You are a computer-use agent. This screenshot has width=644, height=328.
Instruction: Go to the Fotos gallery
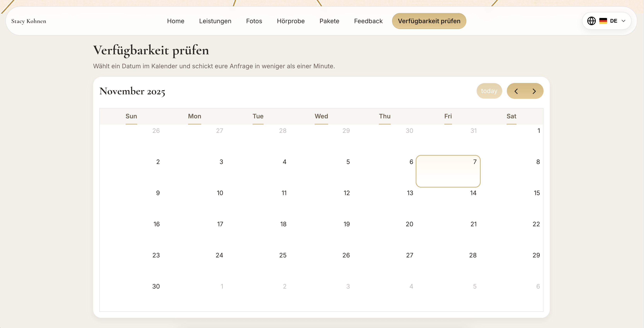point(254,21)
